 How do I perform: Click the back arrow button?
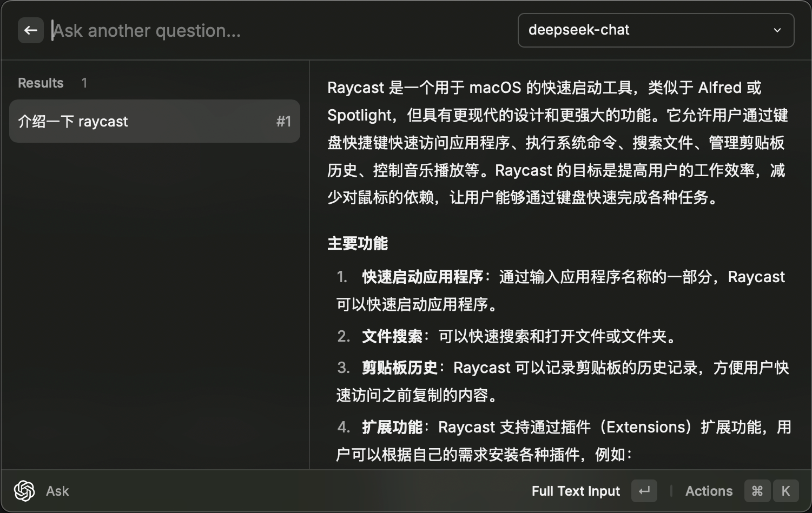(31, 30)
